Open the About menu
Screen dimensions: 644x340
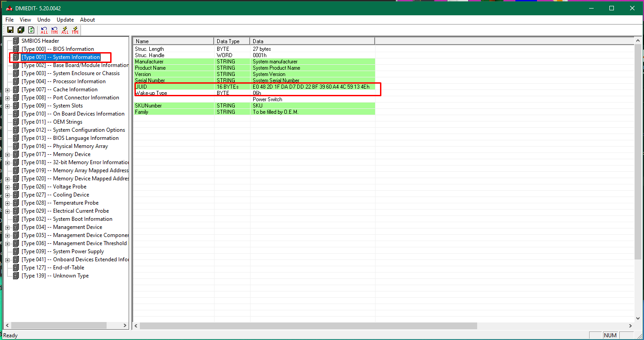(x=87, y=20)
